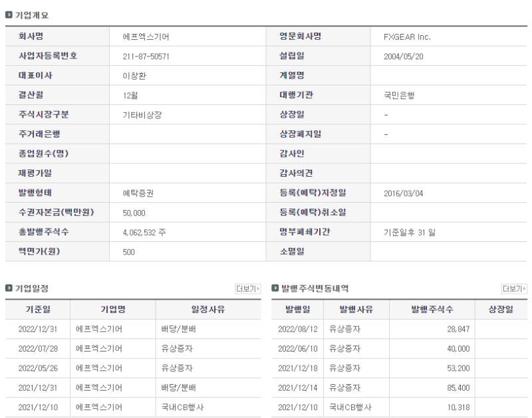The width and height of the screenshot is (532, 418).
Task: Click the 총발행주식수 label
Action: (x=43, y=232)
